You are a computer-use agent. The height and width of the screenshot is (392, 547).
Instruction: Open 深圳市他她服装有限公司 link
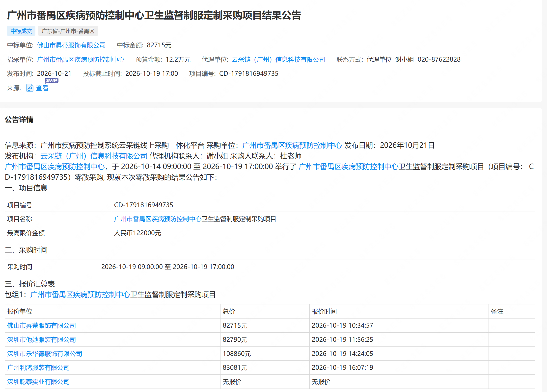pyautogui.click(x=42, y=340)
